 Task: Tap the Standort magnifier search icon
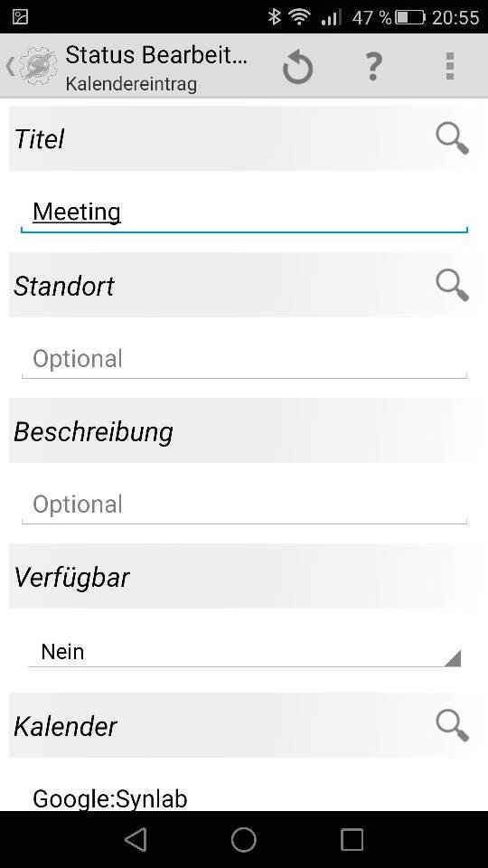coord(452,285)
